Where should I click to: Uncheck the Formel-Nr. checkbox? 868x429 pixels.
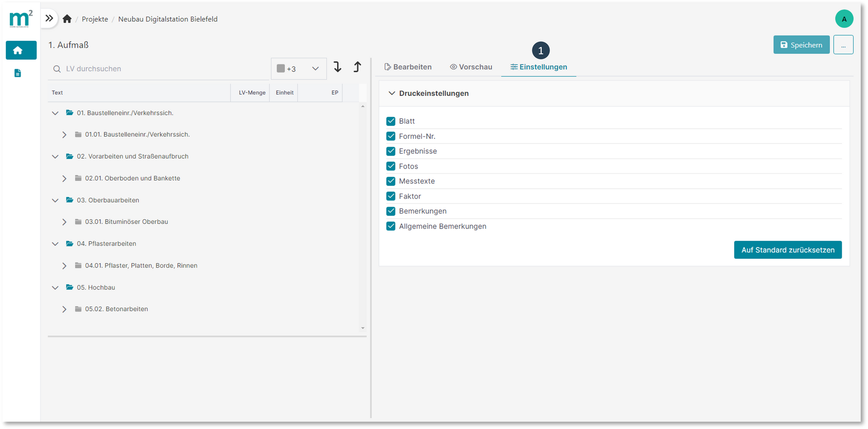click(x=391, y=136)
